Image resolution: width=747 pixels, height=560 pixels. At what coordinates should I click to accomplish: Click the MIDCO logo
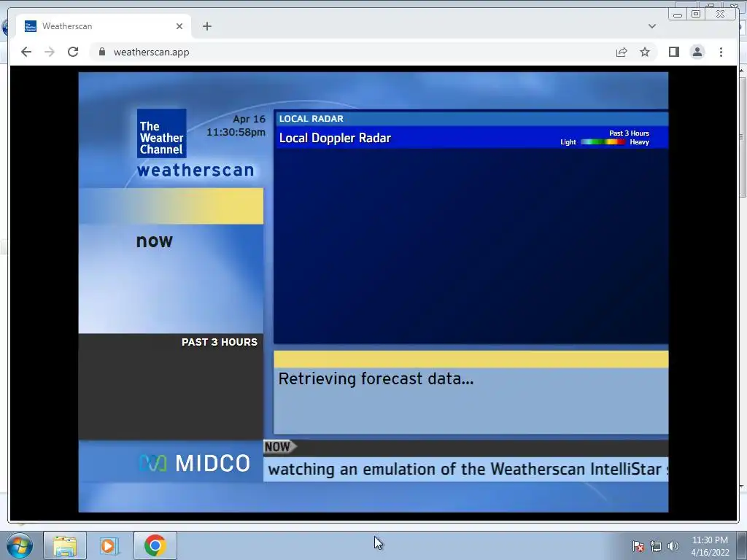(x=194, y=463)
